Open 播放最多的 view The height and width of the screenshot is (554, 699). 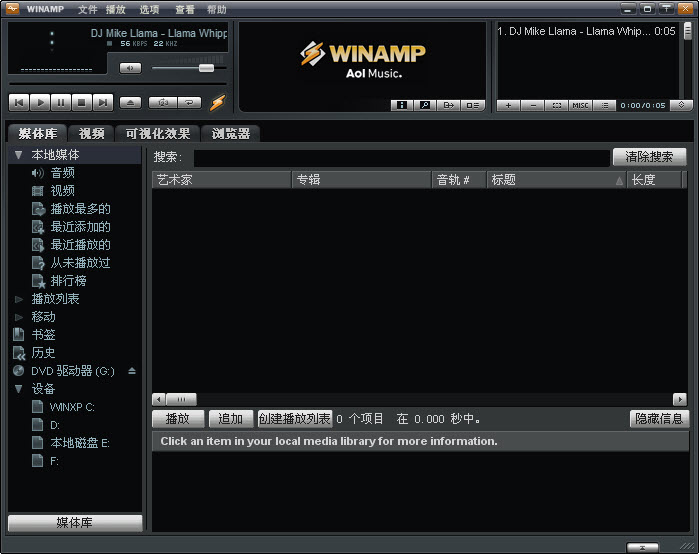(x=80, y=209)
